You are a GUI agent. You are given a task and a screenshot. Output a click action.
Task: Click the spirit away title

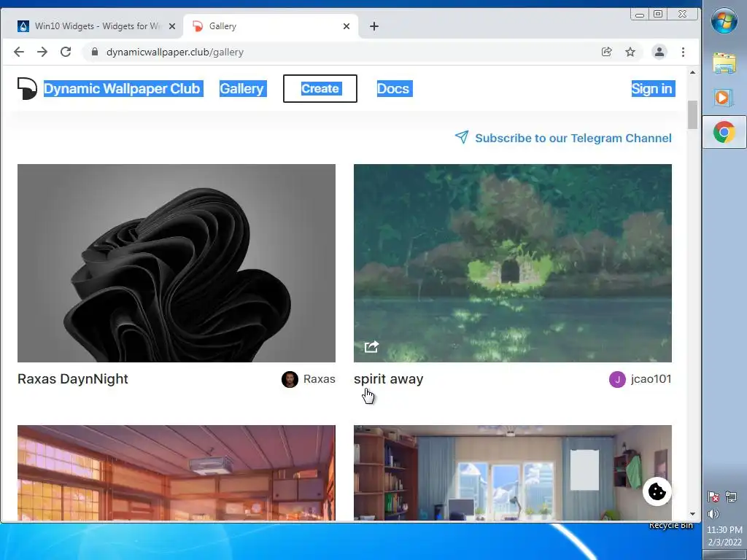388,379
